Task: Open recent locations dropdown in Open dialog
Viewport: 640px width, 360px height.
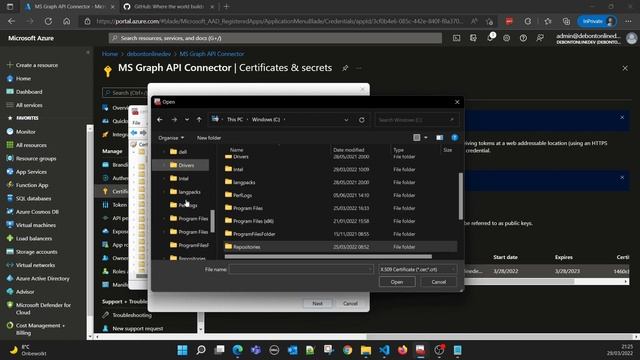Action: click(187, 120)
